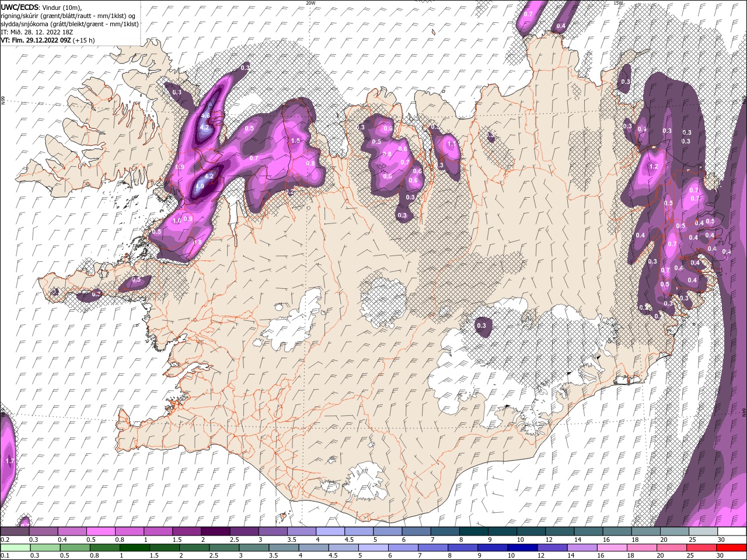Click the 4.9 precipitation value on the map
The width and height of the screenshot is (747, 560).
[200, 187]
